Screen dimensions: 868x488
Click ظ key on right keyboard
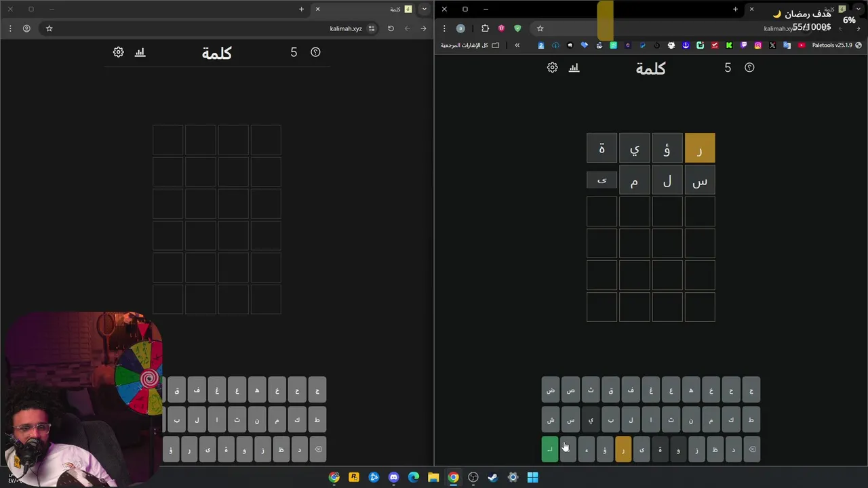(715, 449)
